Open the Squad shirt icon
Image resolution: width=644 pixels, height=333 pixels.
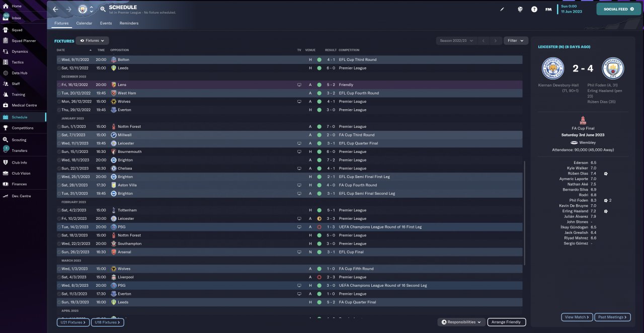click(x=6, y=30)
